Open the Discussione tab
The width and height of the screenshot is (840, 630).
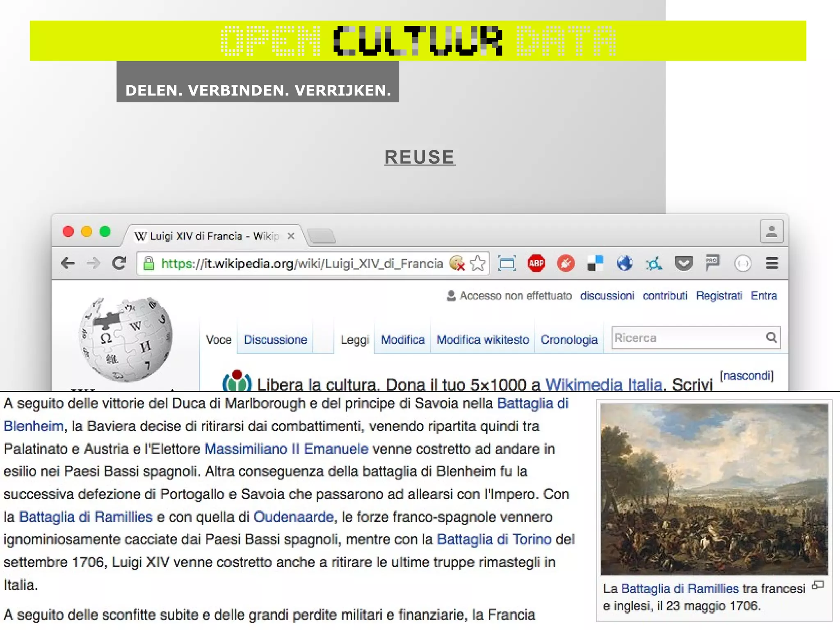(x=275, y=340)
